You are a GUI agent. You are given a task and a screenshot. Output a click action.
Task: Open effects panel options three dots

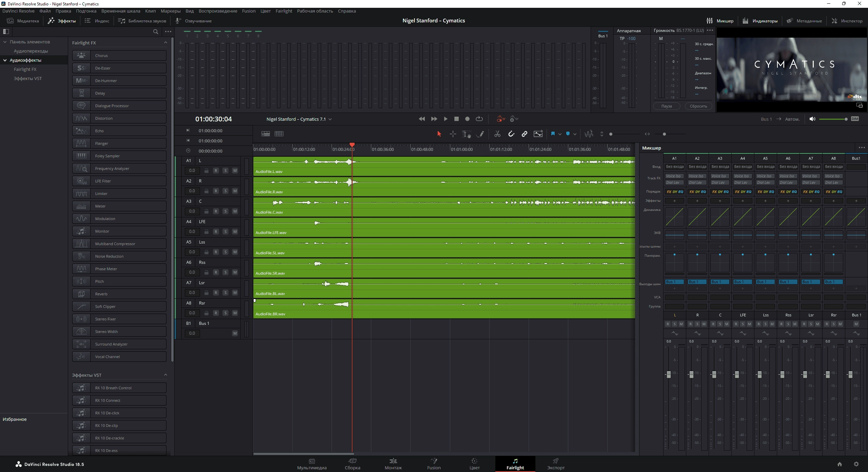[168, 32]
